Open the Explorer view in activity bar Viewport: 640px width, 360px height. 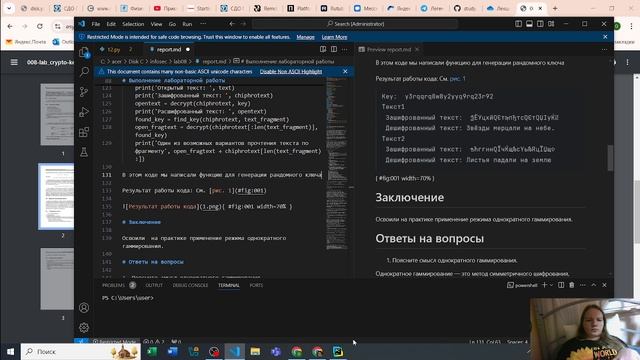coord(84,52)
